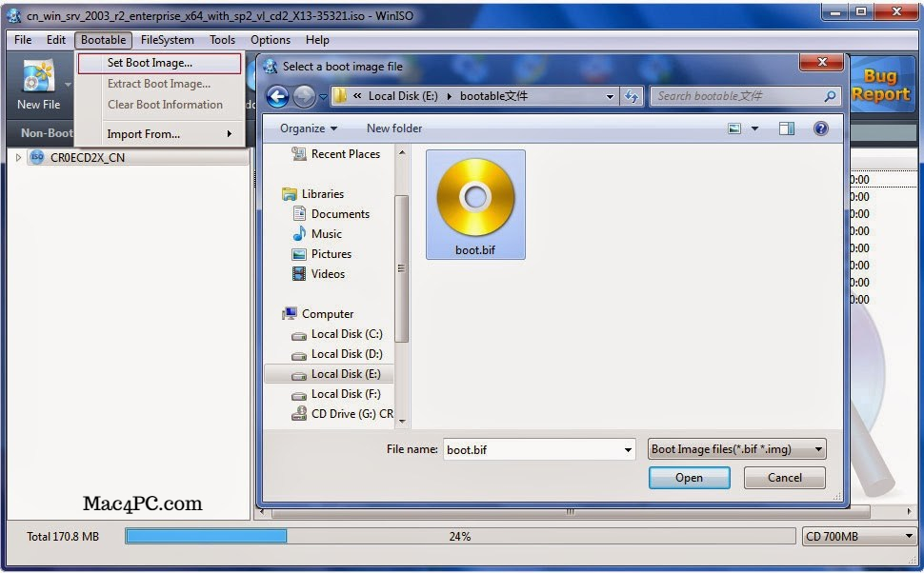Close the Select a boot image dialog
This screenshot has height=573, width=924.
(x=821, y=62)
